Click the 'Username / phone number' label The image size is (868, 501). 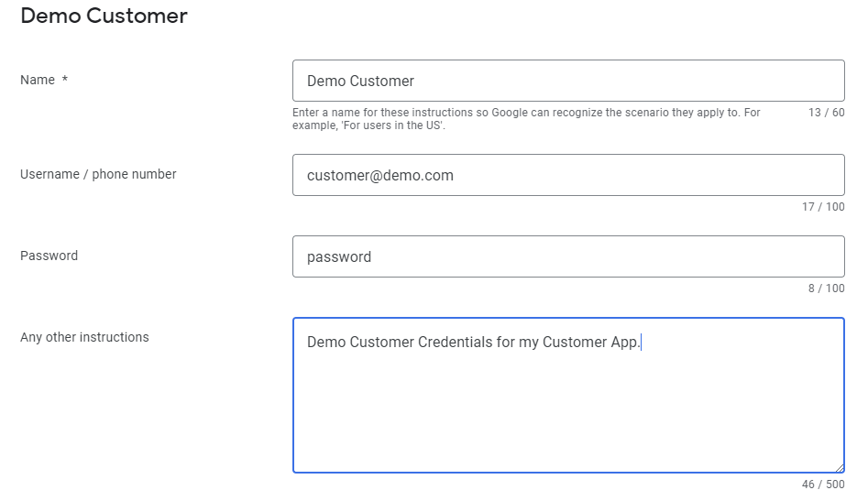98,174
